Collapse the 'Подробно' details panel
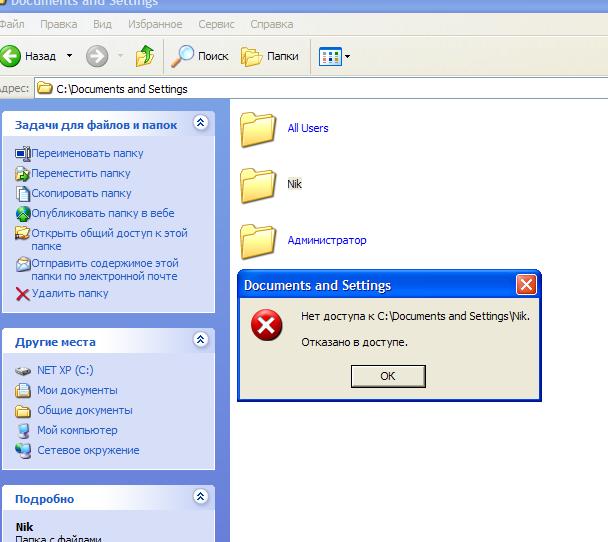This screenshot has height=542, width=608. tap(200, 497)
